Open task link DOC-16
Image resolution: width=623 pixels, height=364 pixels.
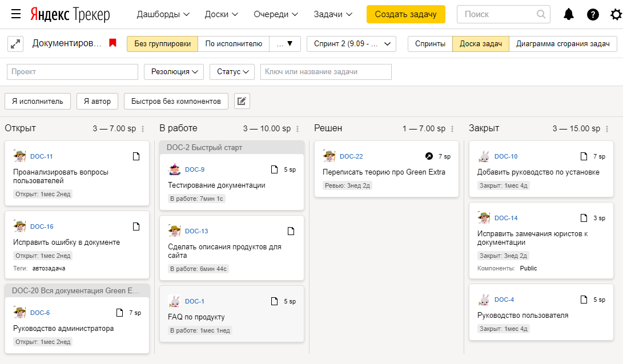pos(42,227)
